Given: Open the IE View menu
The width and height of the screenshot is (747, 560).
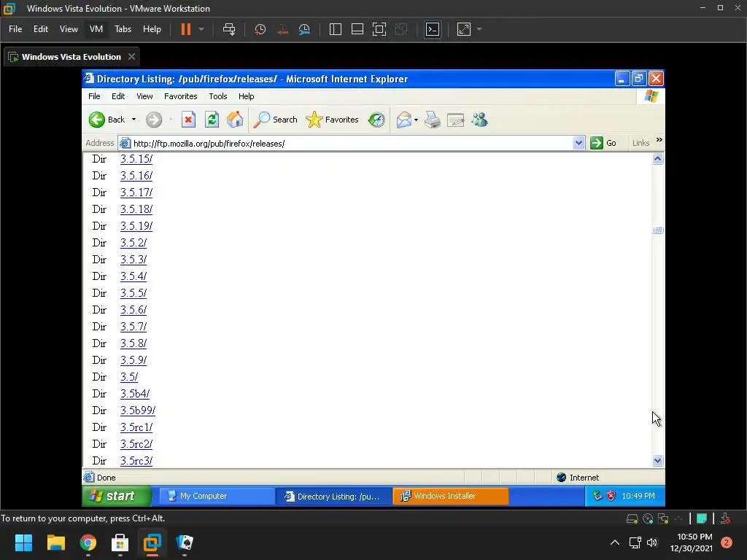Looking at the screenshot, I should pyautogui.click(x=145, y=96).
